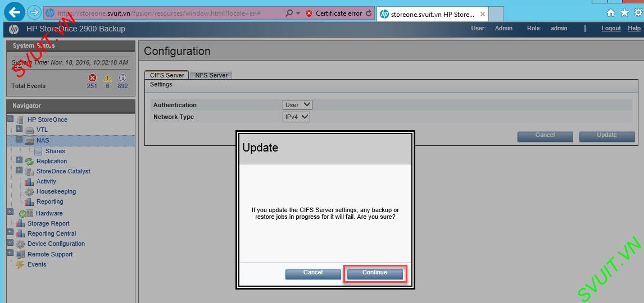
Task: Click the Shares table icon
Action: pyautogui.click(x=38, y=151)
